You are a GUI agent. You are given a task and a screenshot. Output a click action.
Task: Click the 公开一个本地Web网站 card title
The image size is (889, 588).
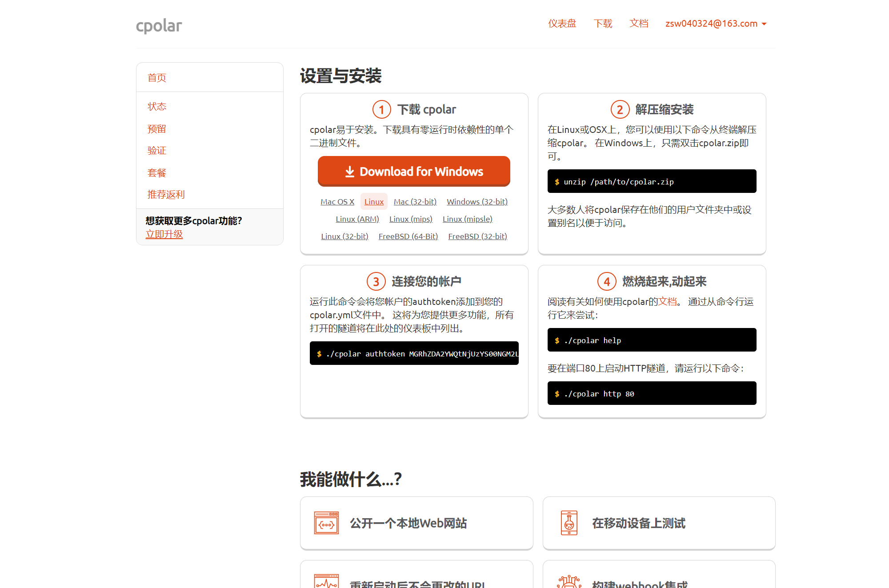click(408, 523)
